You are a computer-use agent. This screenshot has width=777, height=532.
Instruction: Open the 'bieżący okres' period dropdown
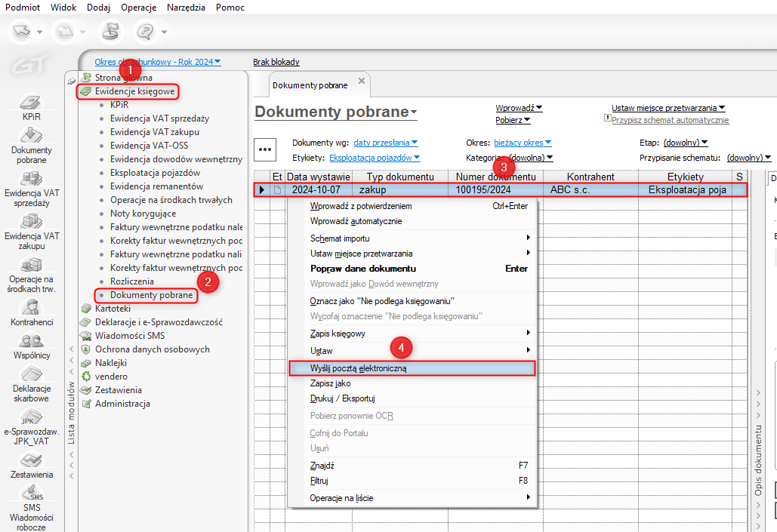coord(523,143)
